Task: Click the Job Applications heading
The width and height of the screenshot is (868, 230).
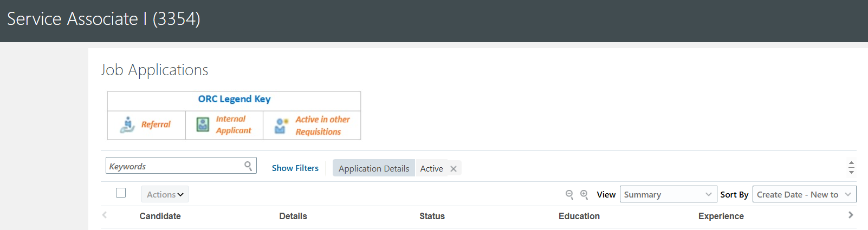Action: [154, 70]
